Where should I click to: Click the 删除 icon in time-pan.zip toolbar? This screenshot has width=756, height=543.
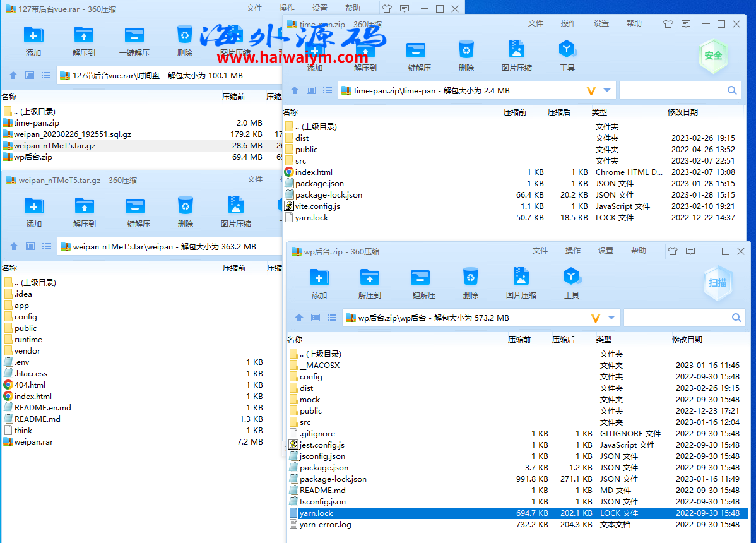(466, 56)
